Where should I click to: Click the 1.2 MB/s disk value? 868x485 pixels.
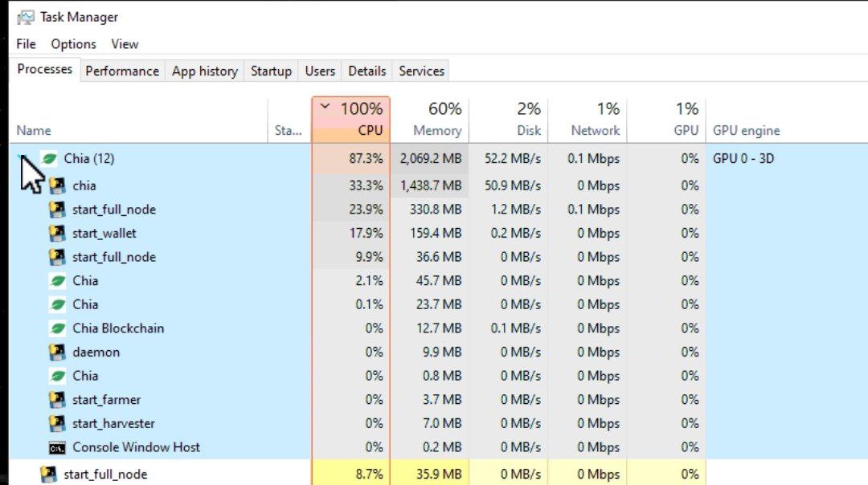516,210
